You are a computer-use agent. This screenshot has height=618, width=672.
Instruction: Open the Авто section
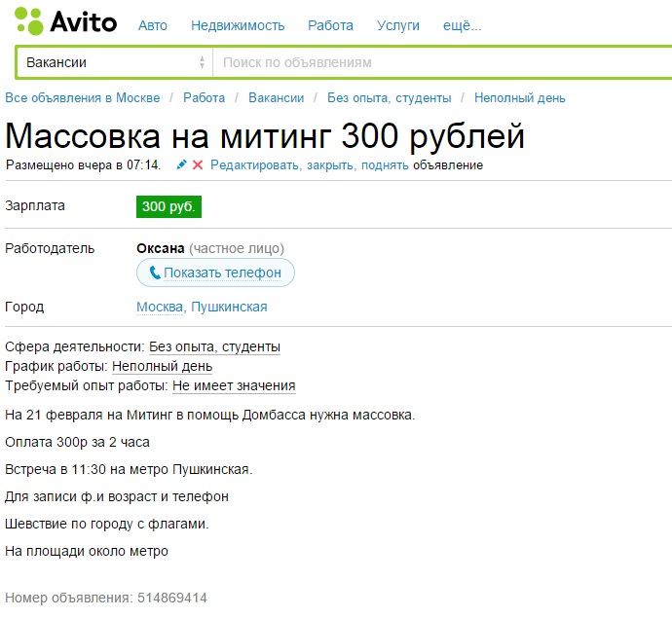153,25
